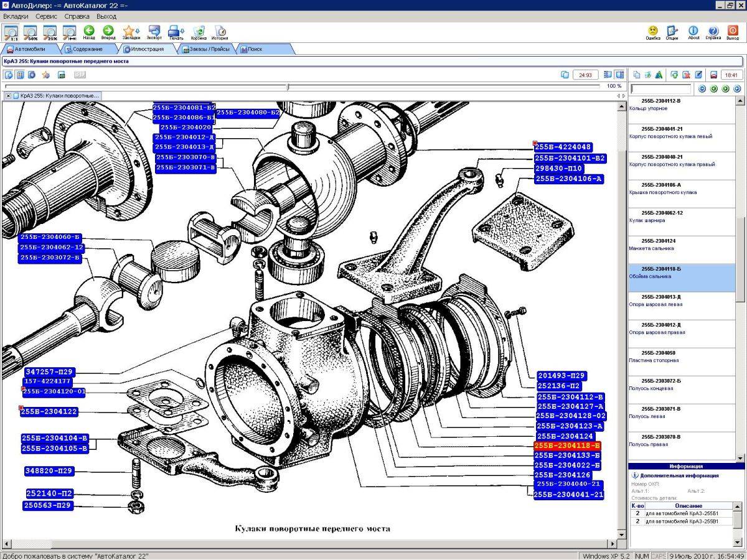Toggle the left panel layout button
Image resolution: width=747 pixels, height=560 pixels.
point(608,75)
